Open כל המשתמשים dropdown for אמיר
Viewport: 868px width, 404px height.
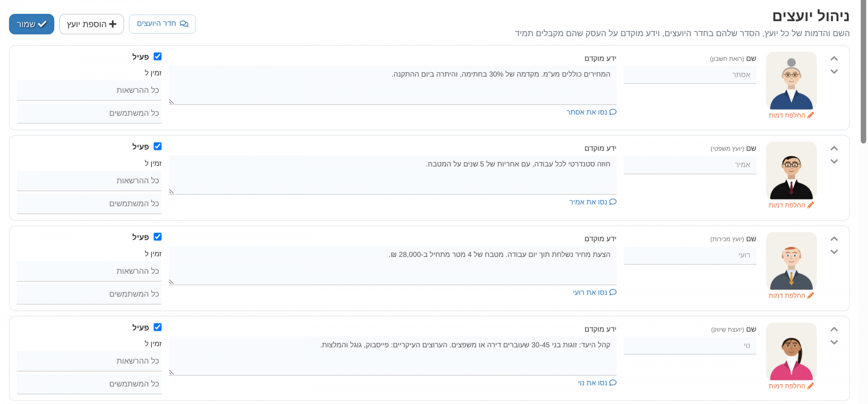coord(89,204)
